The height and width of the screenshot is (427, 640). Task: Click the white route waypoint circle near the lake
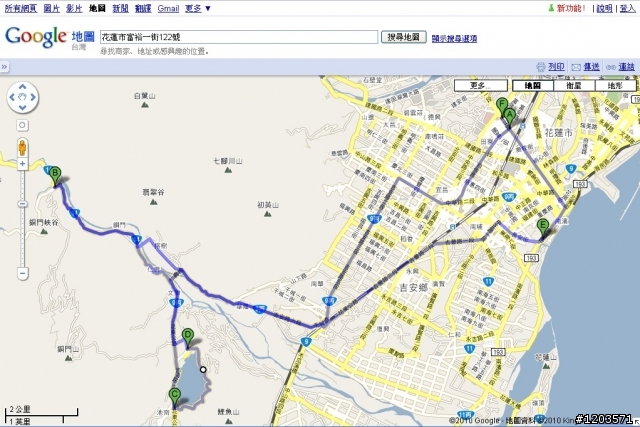[x=203, y=369]
